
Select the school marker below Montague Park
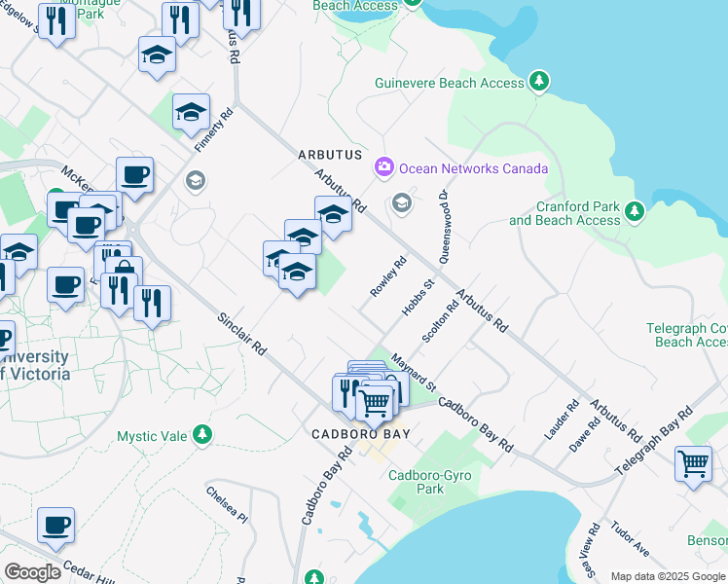[157, 55]
